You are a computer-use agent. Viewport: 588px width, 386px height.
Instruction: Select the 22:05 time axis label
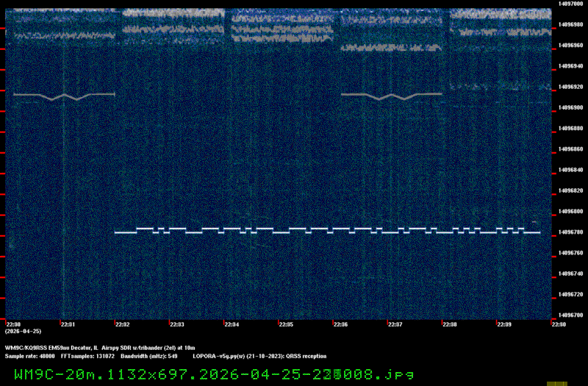click(x=286, y=324)
